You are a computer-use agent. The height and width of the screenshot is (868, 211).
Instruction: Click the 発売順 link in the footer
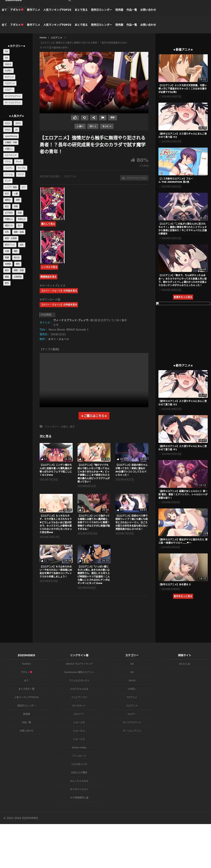pyautogui.click(x=26, y=714)
